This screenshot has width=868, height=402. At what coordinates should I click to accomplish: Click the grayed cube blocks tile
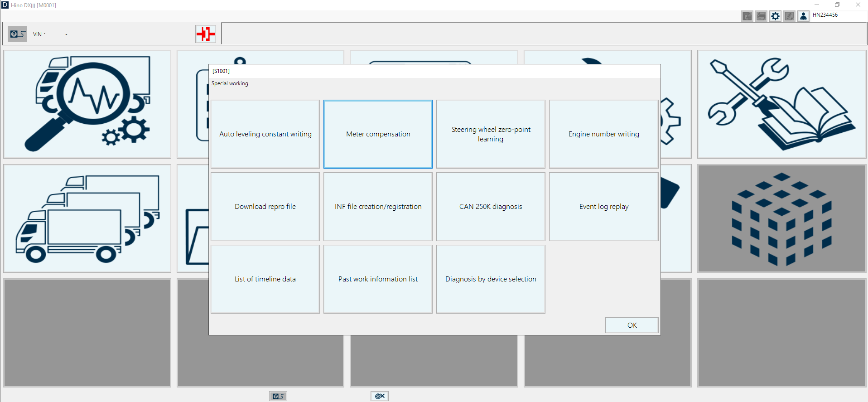click(x=782, y=218)
